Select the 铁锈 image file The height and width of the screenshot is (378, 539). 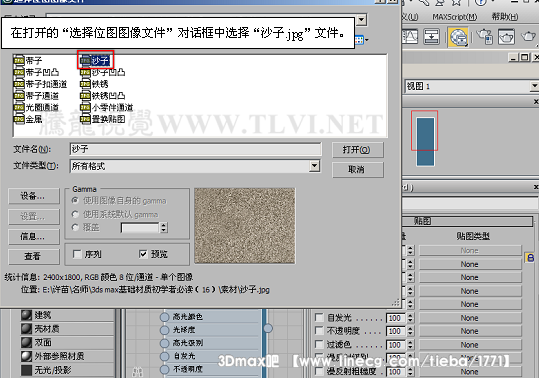(95, 84)
